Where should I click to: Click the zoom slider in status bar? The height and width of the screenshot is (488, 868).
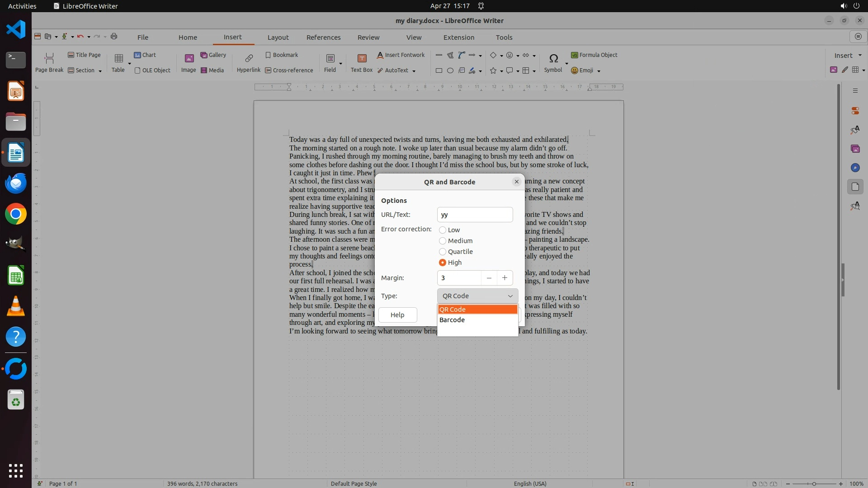click(x=814, y=483)
